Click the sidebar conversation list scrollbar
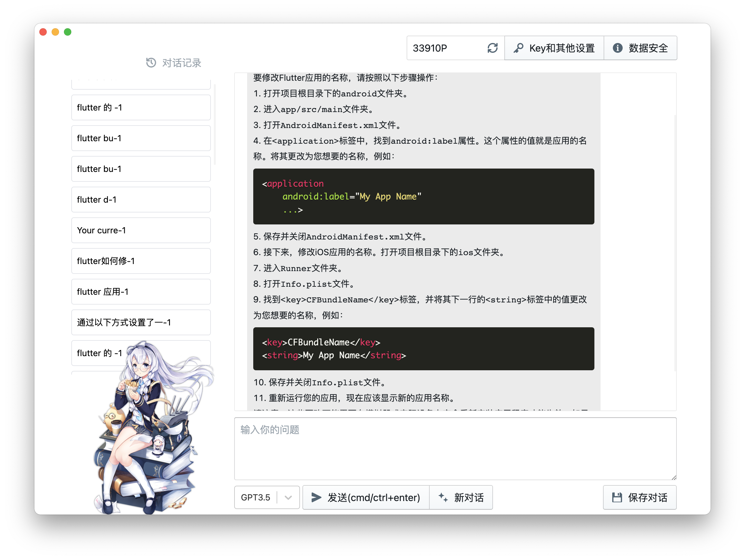 pos(215,125)
